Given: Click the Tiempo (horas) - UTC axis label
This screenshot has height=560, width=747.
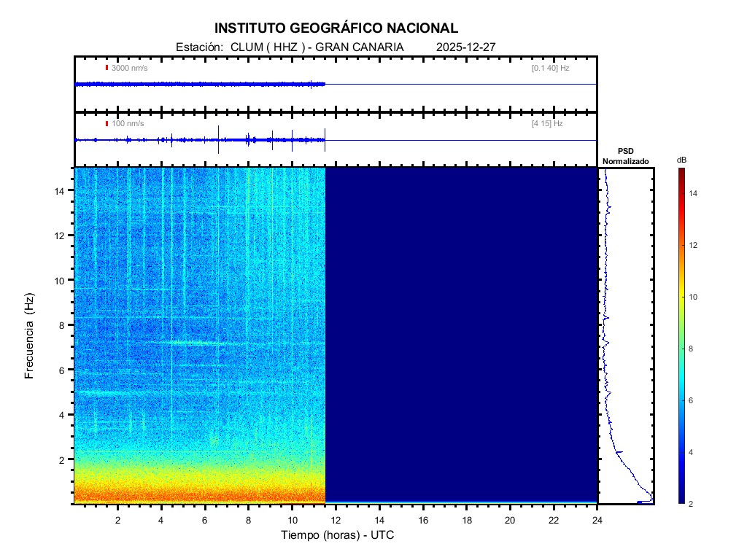Looking at the screenshot, I should click(338, 535).
